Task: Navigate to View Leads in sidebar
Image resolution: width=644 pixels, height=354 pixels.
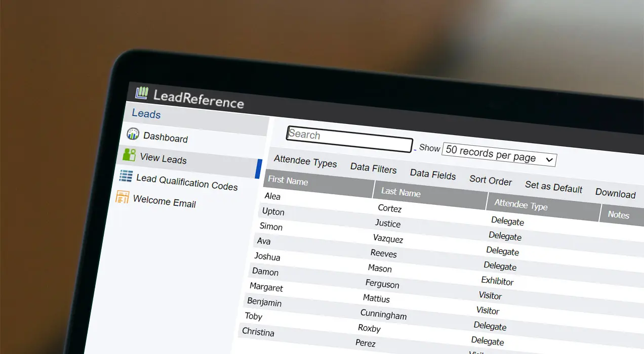Action: point(164,159)
